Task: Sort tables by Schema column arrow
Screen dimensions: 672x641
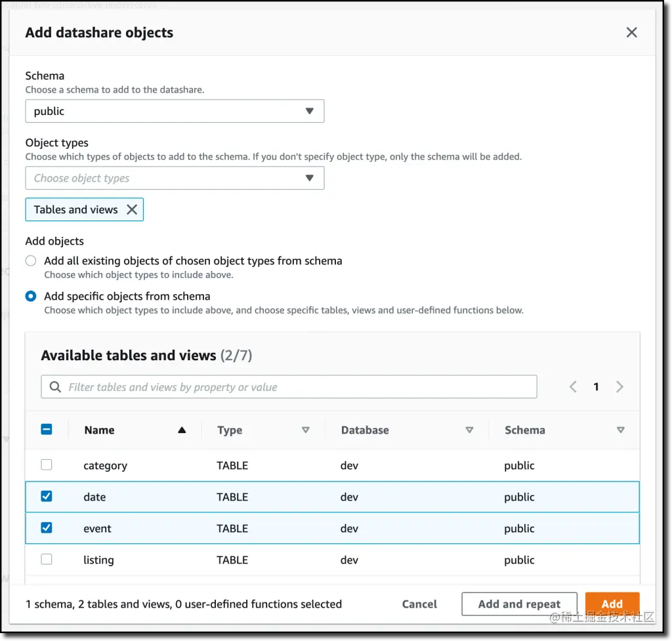Action: pos(621,430)
